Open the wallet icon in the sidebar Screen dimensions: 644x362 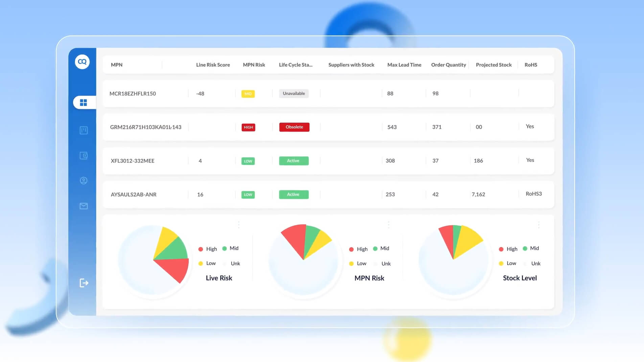pos(84,155)
